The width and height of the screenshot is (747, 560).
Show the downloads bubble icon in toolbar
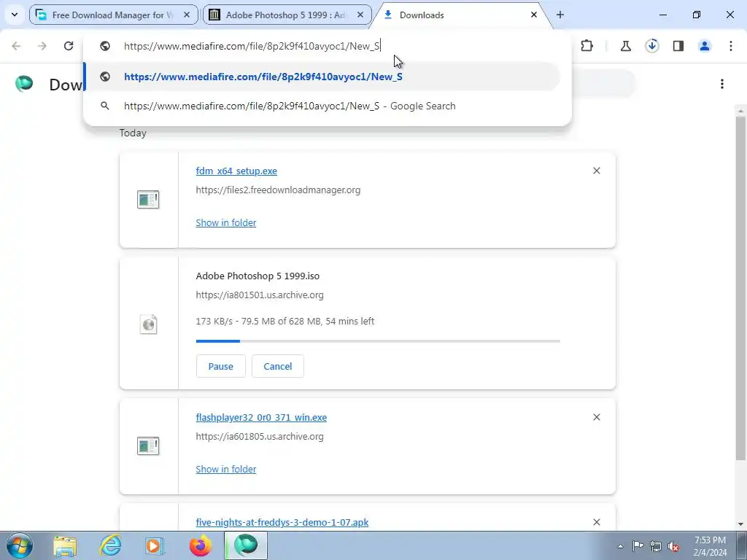click(x=651, y=46)
